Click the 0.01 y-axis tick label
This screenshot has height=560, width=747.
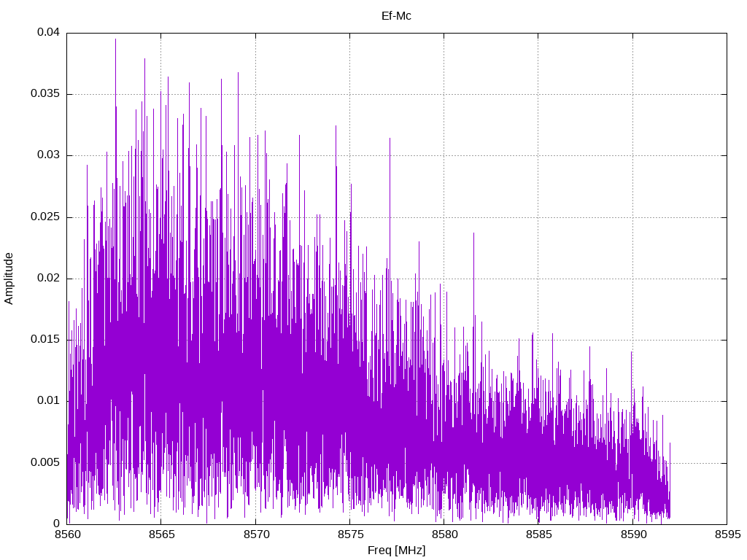point(49,400)
